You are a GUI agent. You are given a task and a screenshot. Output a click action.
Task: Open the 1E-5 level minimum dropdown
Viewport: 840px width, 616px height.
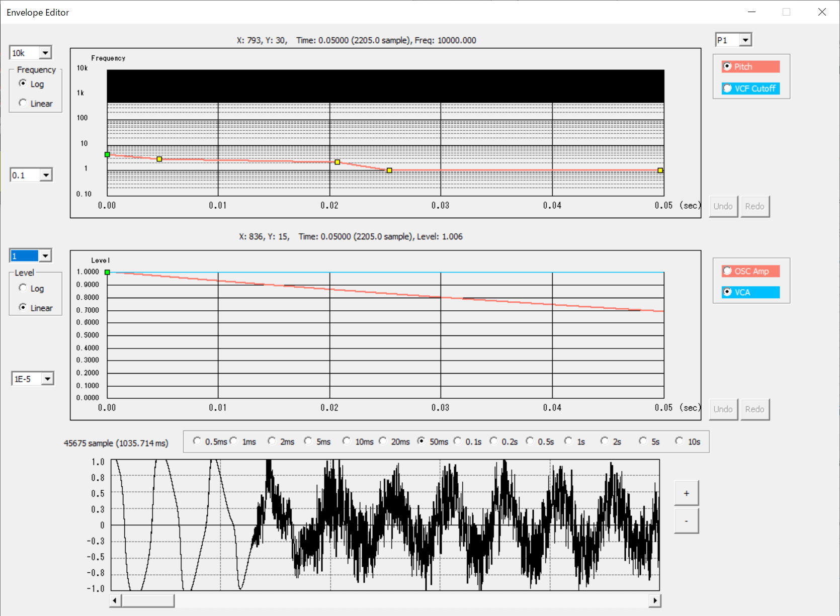[47, 379]
